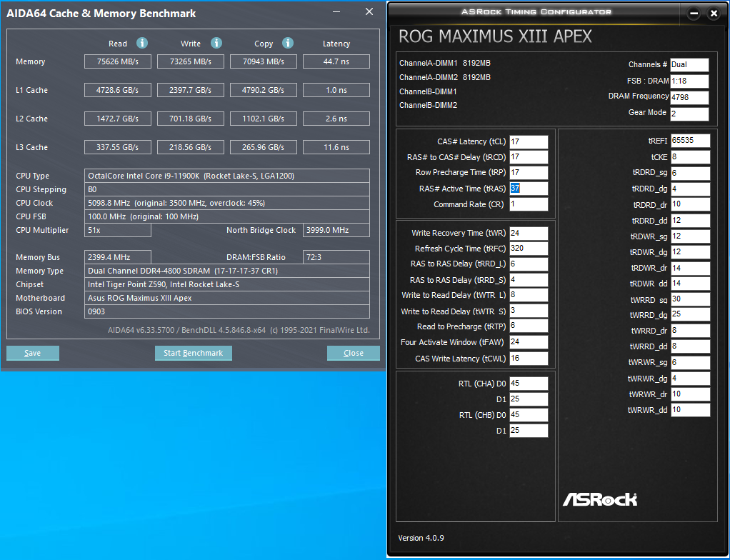This screenshot has width=730, height=560.
Task: Click the Four Activate Window (tFAW) field
Action: click(x=529, y=341)
